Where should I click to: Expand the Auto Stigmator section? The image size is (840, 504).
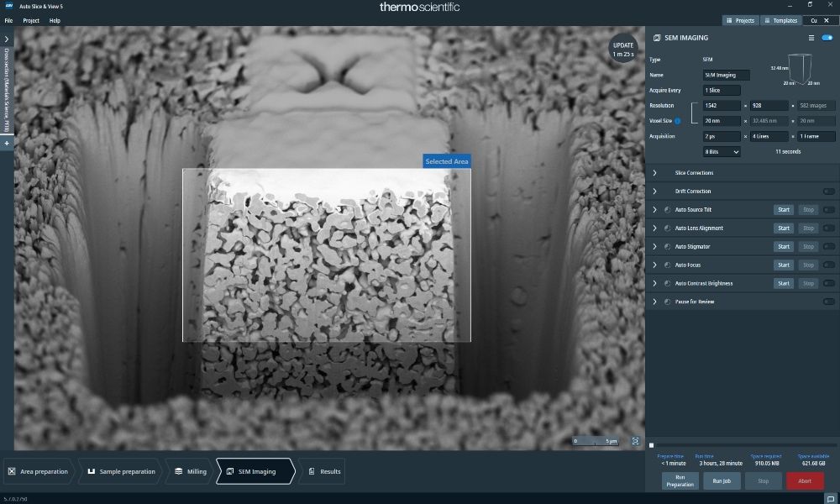click(654, 247)
